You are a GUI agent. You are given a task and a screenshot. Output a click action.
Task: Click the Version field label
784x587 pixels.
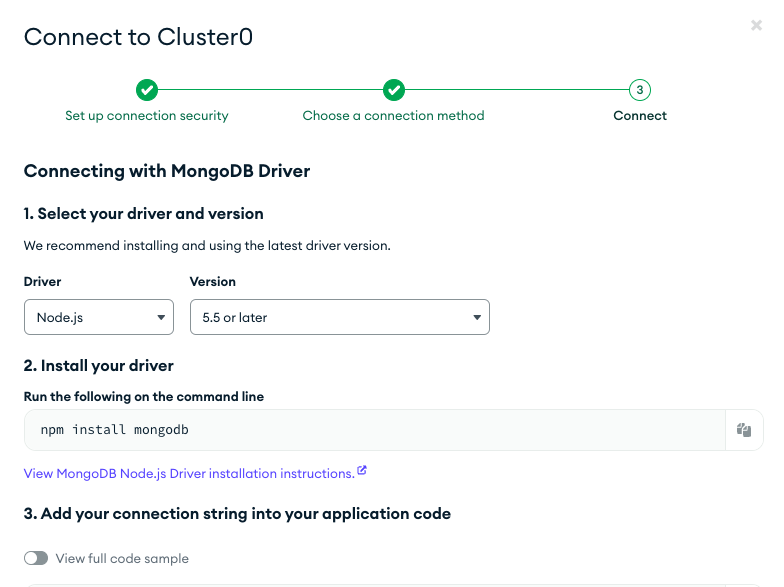(x=212, y=282)
